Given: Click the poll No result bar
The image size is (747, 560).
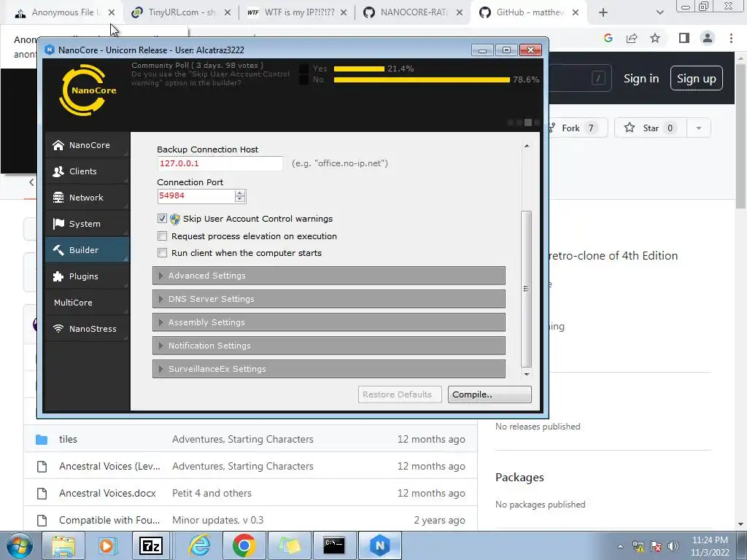Looking at the screenshot, I should point(422,79).
